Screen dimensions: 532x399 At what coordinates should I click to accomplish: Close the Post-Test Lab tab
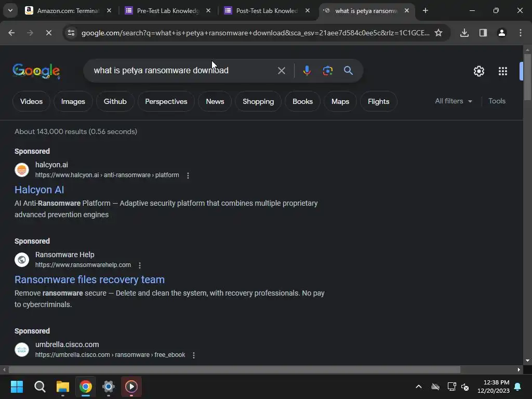tap(308, 10)
